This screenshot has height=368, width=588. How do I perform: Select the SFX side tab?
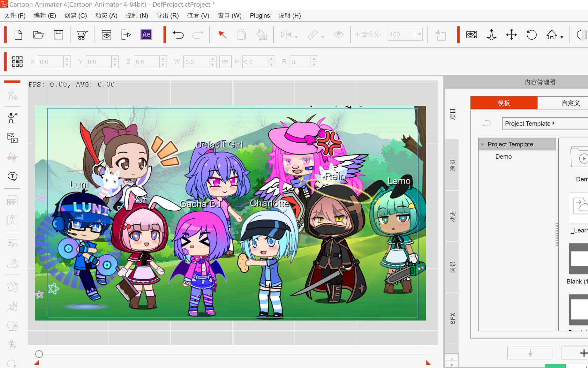pyautogui.click(x=452, y=318)
